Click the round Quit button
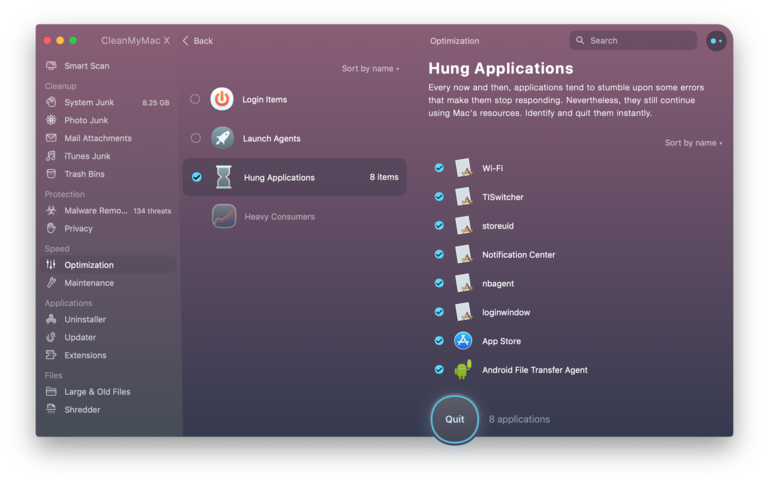The image size is (769, 484). [455, 419]
